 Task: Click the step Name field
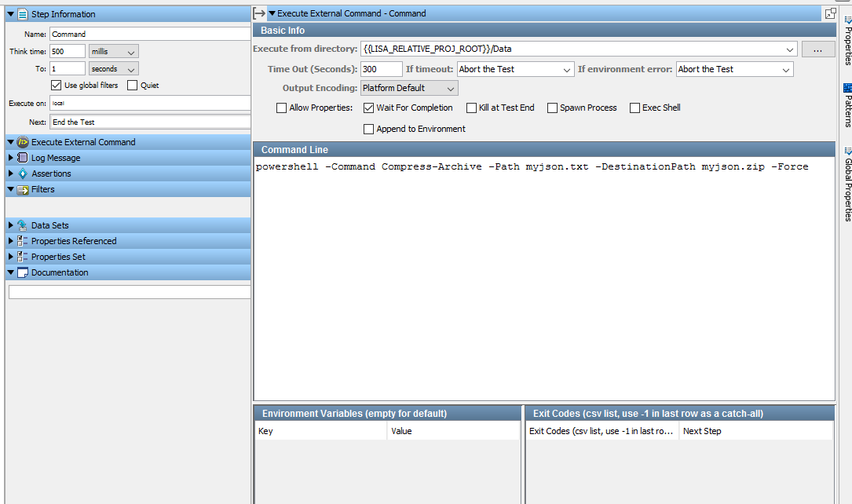(150, 35)
